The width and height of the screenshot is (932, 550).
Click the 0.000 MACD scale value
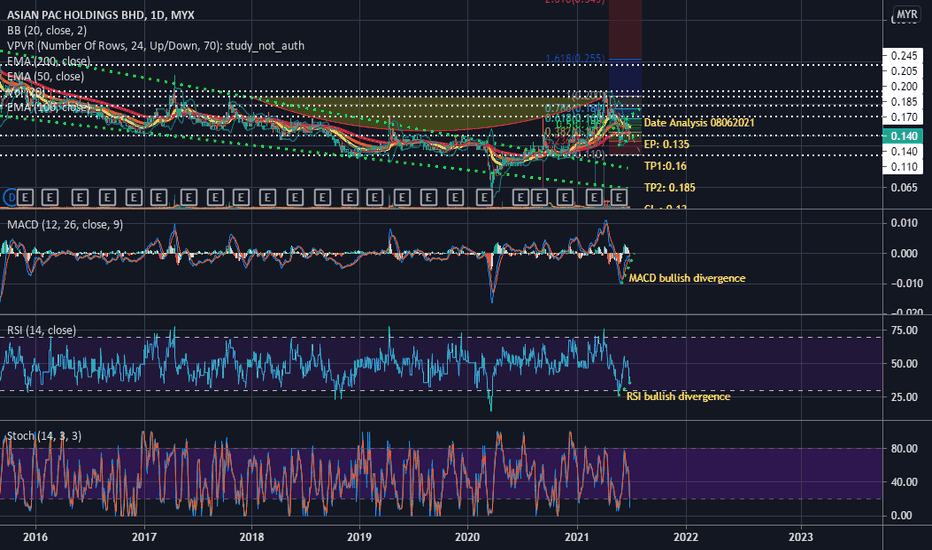click(x=903, y=253)
